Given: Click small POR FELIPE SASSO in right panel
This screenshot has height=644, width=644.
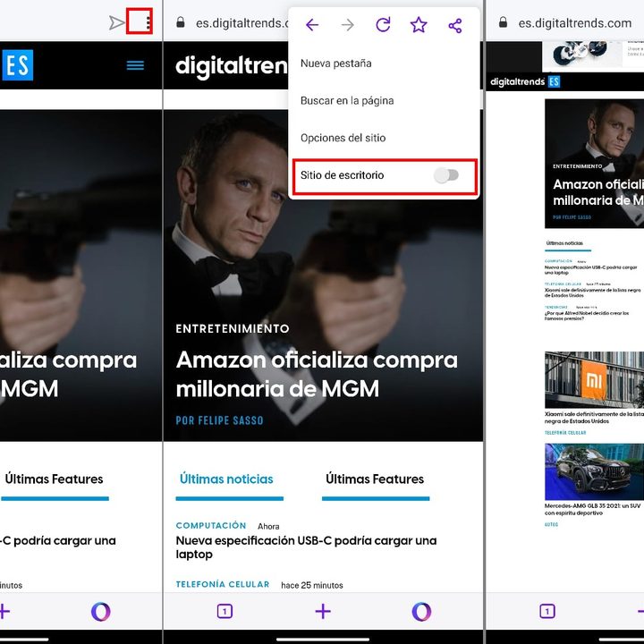Looking at the screenshot, I should [x=572, y=217].
